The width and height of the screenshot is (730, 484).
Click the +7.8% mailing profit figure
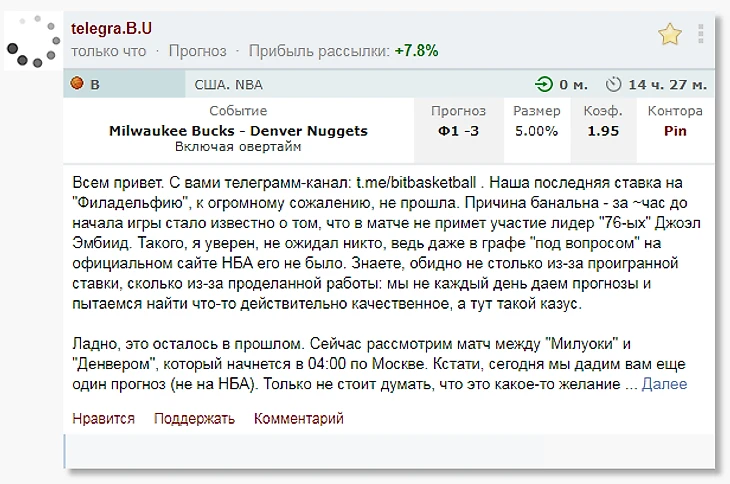[416, 51]
